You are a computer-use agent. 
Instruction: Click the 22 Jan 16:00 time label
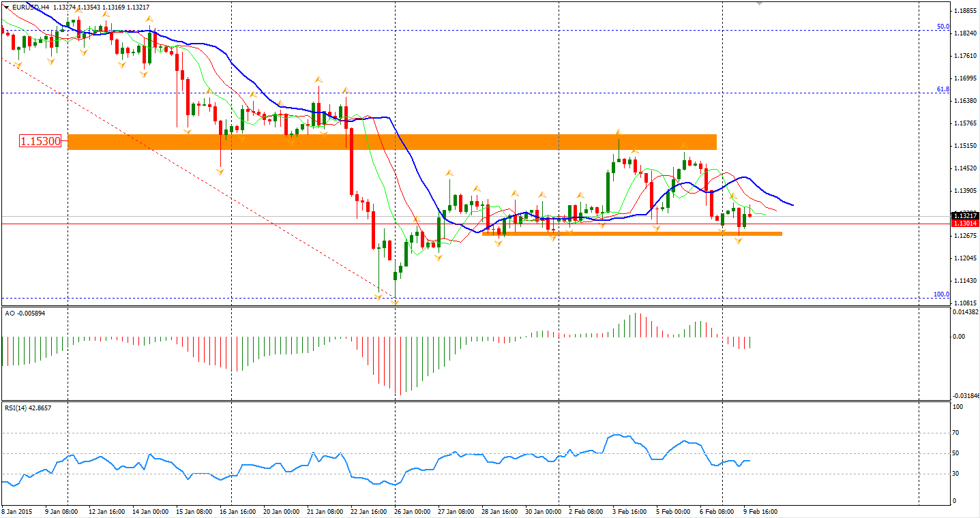point(368,511)
